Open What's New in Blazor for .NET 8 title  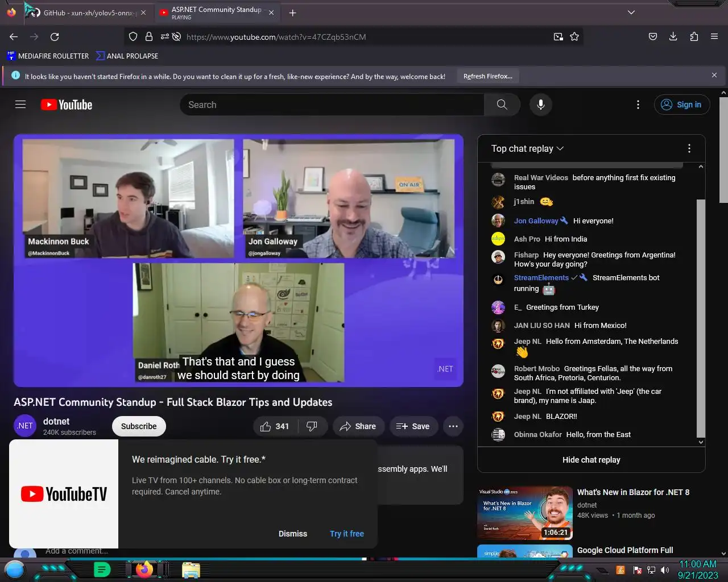coord(633,492)
